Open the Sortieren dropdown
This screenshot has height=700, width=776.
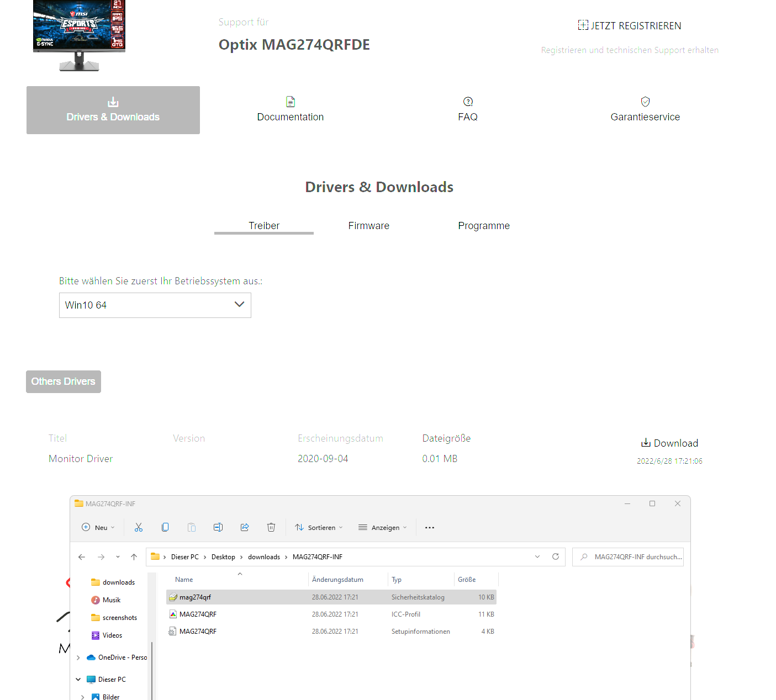click(x=319, y=527)
